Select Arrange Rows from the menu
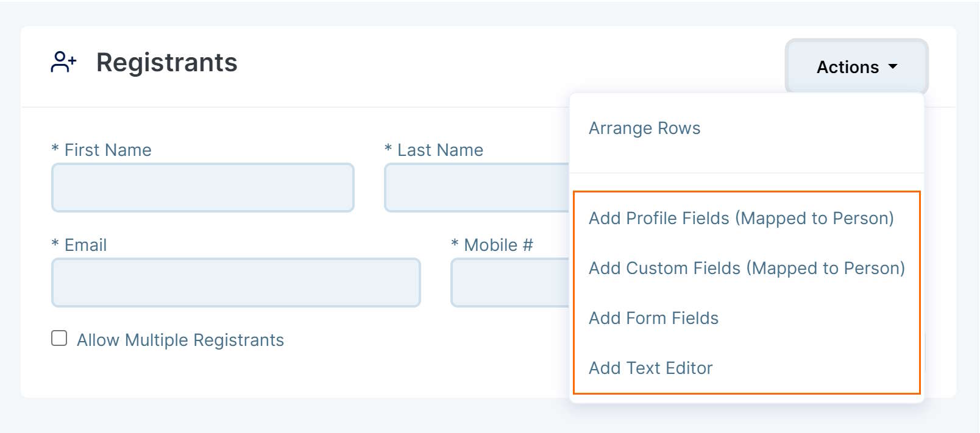The width and height of the screenshot is (980, 433). coord(644,128)
